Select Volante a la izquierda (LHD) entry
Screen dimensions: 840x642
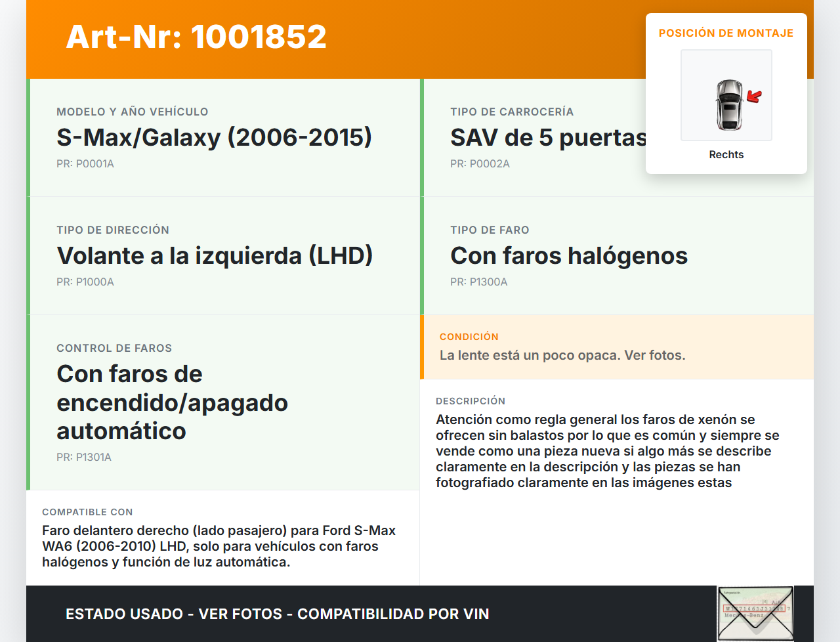point(215,255)
